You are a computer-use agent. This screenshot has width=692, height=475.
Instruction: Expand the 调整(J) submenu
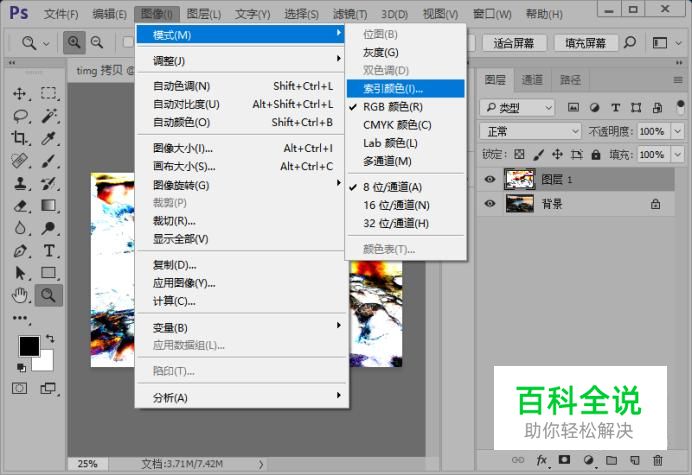coord(242,60)
